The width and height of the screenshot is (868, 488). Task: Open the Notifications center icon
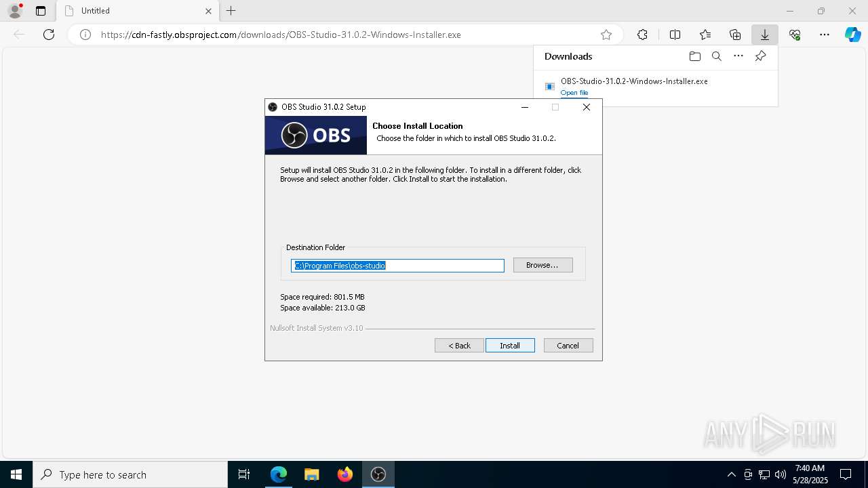[846, 474]
